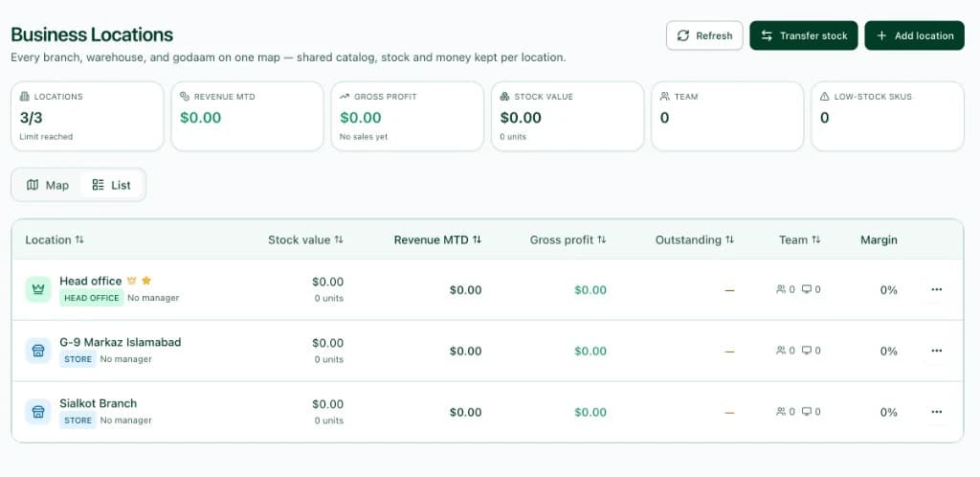The image size is (980, 477).
Task: Sort by Stock value column
Action: coord(305,240)
